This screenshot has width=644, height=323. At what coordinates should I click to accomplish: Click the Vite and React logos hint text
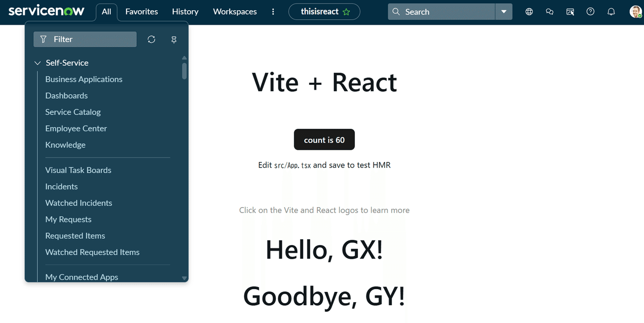[x=324, y=210]
